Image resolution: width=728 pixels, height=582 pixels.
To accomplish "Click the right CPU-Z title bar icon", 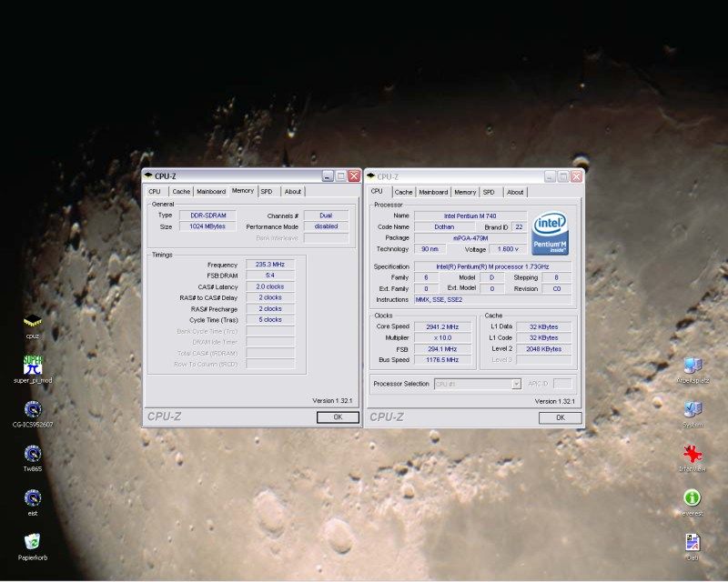I will (x=371, y=176).
